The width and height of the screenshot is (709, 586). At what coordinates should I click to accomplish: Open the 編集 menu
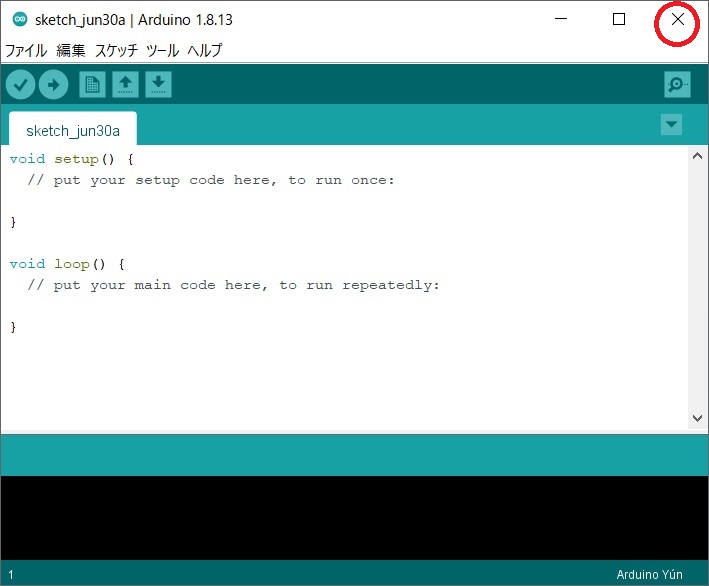(71, 50)
